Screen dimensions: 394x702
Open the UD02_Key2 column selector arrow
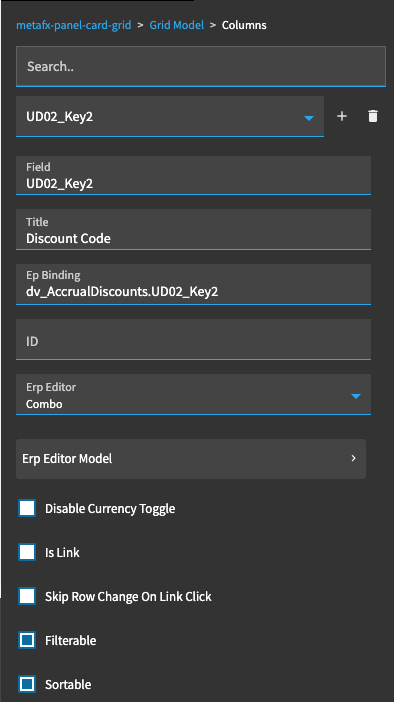(x=308, y=118)
